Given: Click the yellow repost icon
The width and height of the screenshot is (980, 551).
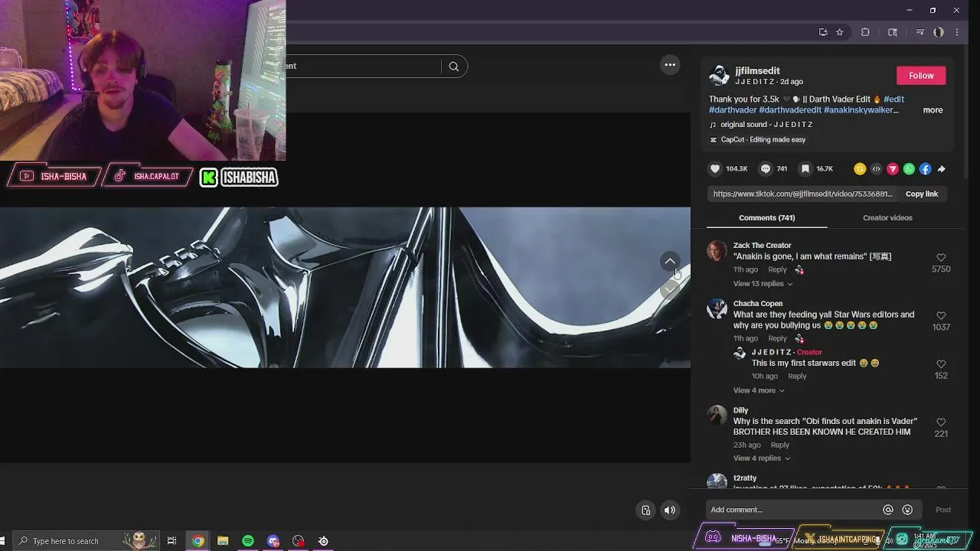Looking at the screenshot, I should tap(860, 169).
